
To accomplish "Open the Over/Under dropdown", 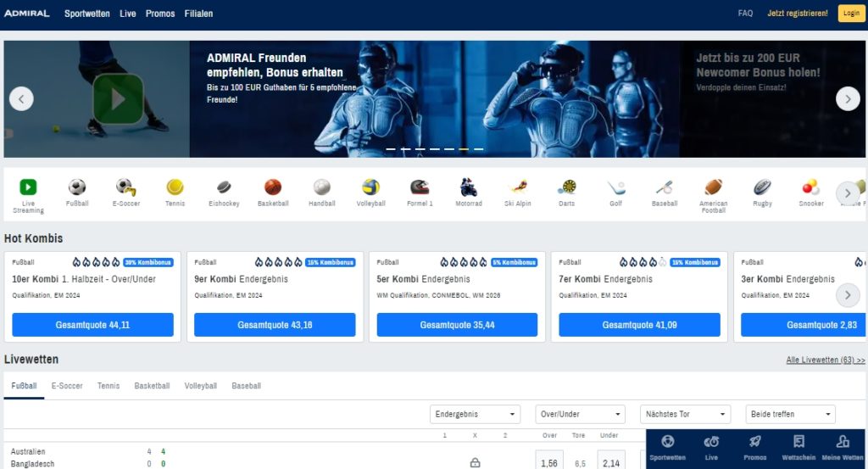I will point(580,414).
